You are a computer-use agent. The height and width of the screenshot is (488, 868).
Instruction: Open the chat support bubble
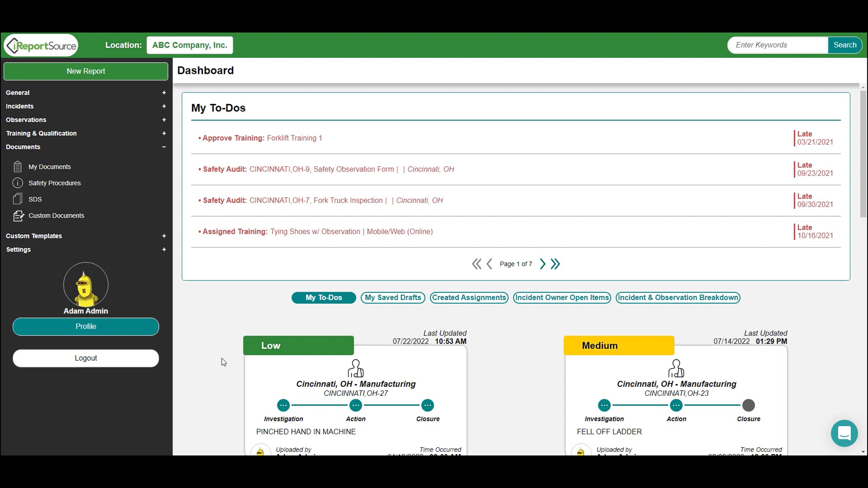(844, 433)
